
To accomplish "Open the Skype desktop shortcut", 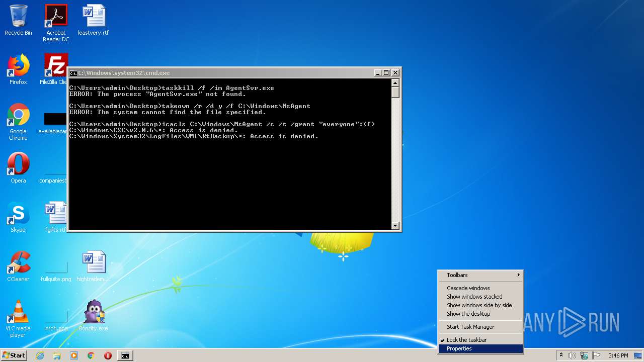I will (x=18, y=217).
